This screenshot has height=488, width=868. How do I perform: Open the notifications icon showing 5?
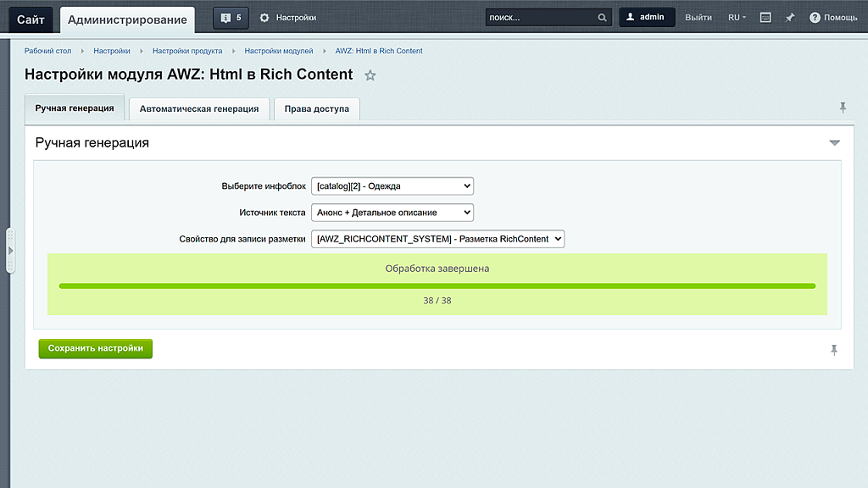230,17
